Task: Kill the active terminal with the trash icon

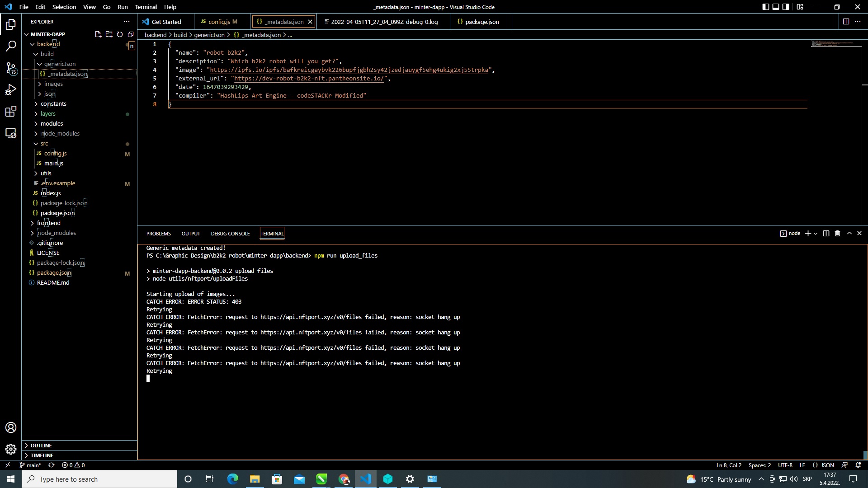Action: 838,233
